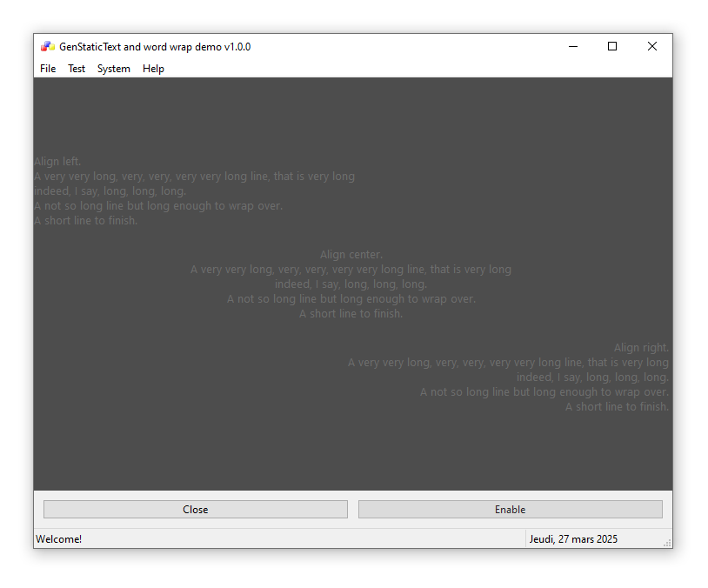Click the centered "A not so long line" text
708x588 pixels.
(351, 299)
